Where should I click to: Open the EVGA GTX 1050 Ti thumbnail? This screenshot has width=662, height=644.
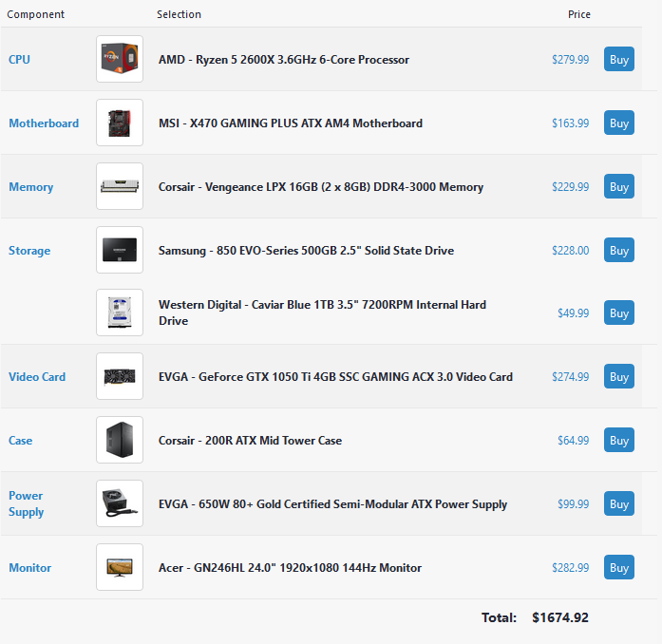click(x=120, y=376)
